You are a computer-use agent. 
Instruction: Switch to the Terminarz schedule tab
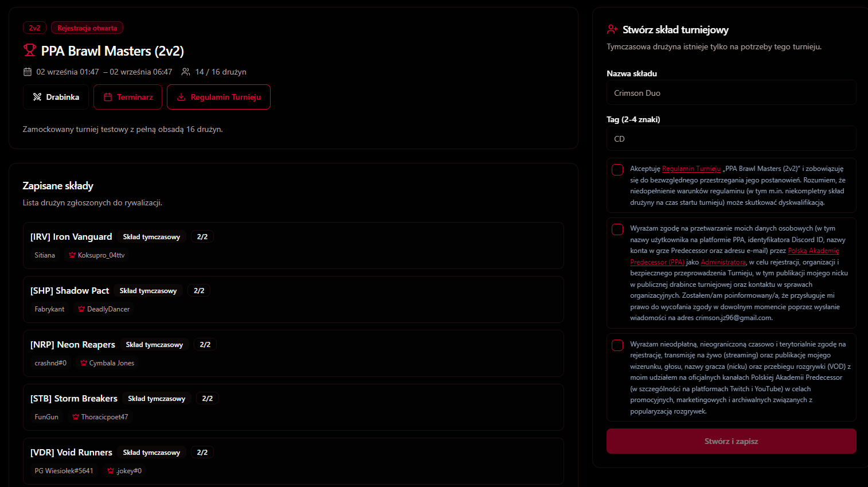pos(128,97)
